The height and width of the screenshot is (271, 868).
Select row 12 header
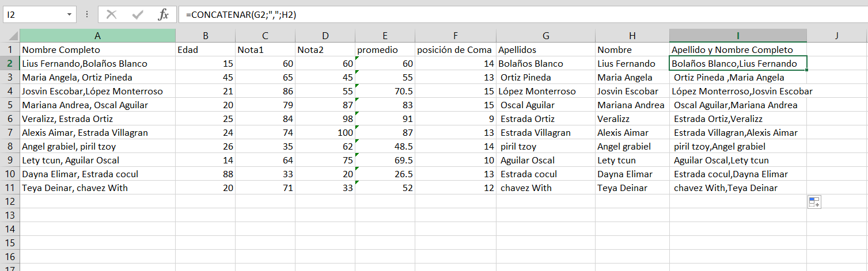[10, 201]
